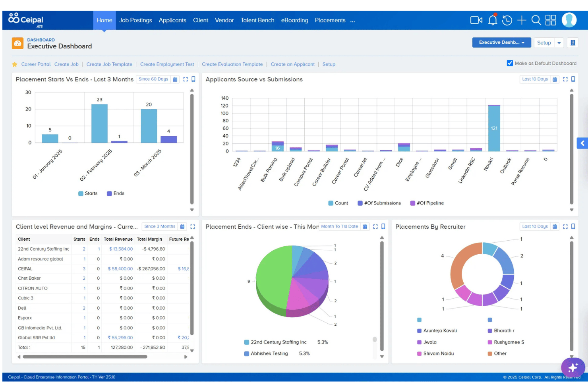Go to the Home tab

click(x=104, y=20)
